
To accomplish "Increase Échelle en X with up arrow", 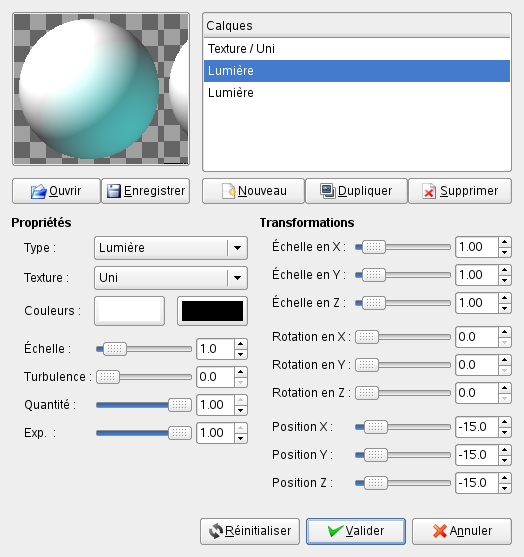I will tap(505, 242).
